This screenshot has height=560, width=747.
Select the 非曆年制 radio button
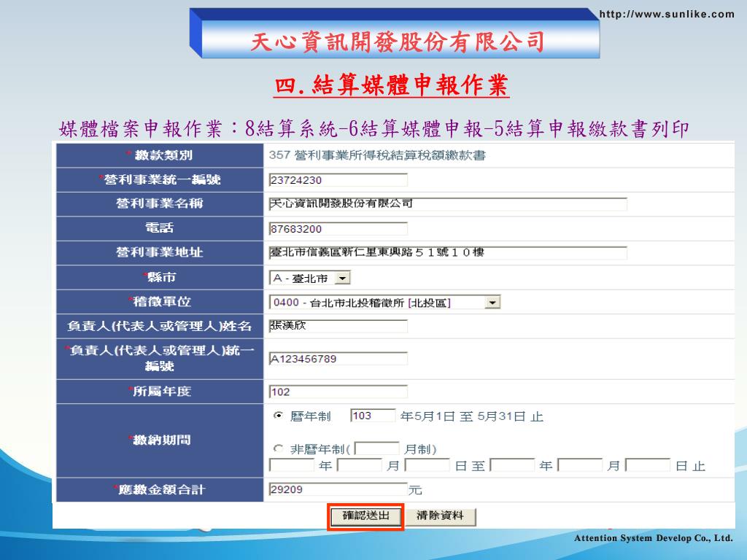click(x=278, y=448)
